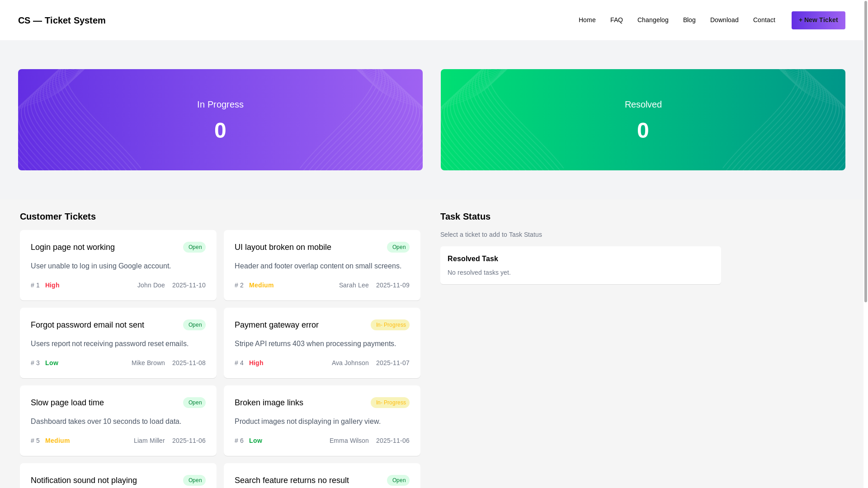Screen dimensions: 868x488
Task: Click the Dashboard takes over 10 seconds text
Action: tap(106, 422)
